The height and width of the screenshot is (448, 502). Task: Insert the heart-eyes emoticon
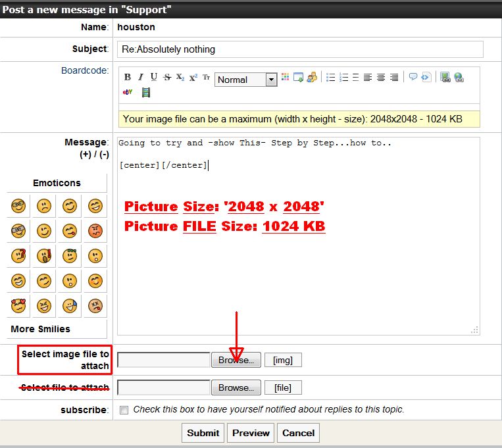[x=18, y=306]
